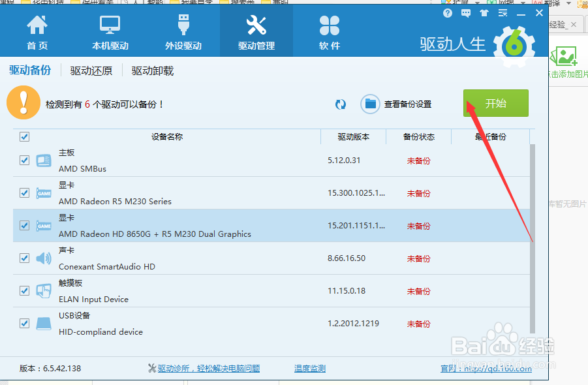Click add-image icon in background browser window

click(564, 56)
